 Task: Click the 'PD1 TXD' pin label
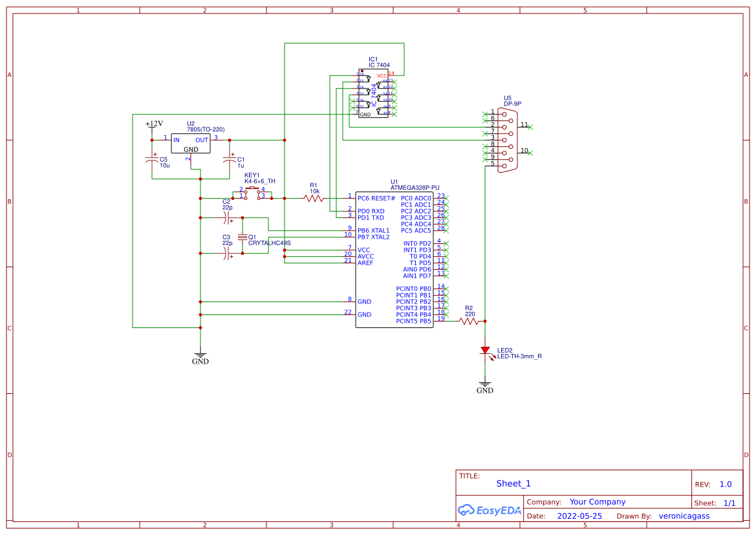(371, 217)
